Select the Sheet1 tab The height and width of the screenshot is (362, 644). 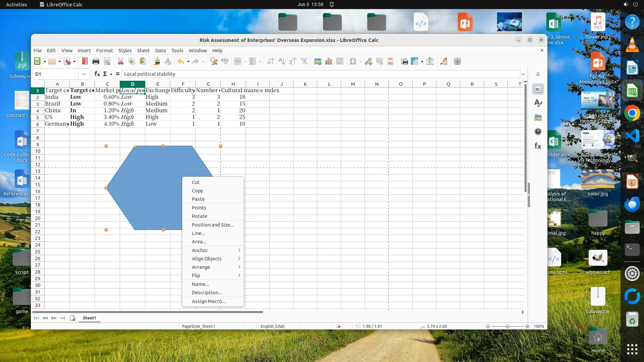click(x=89, y=318)
